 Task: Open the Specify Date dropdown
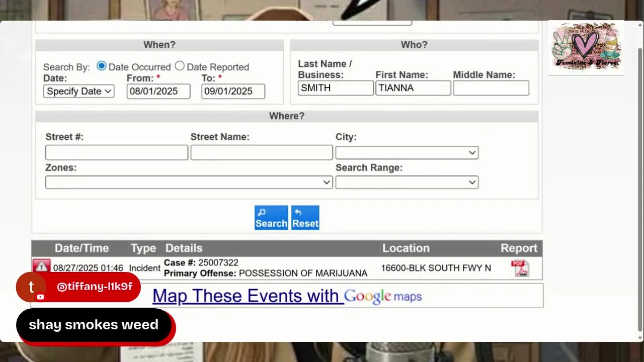pos(78,91)
